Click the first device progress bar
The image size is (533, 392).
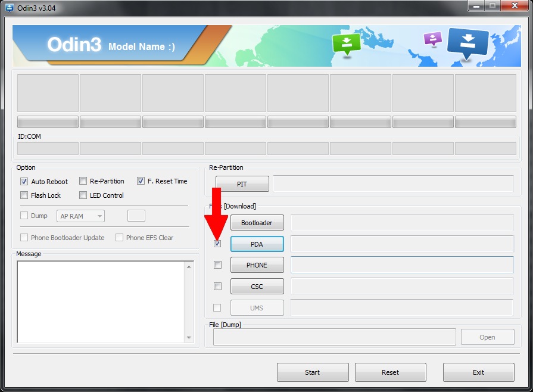[x=48, y=122]
